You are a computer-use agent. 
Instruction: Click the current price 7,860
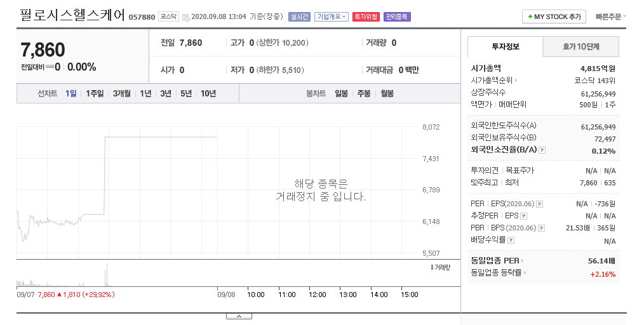[43, 50]
